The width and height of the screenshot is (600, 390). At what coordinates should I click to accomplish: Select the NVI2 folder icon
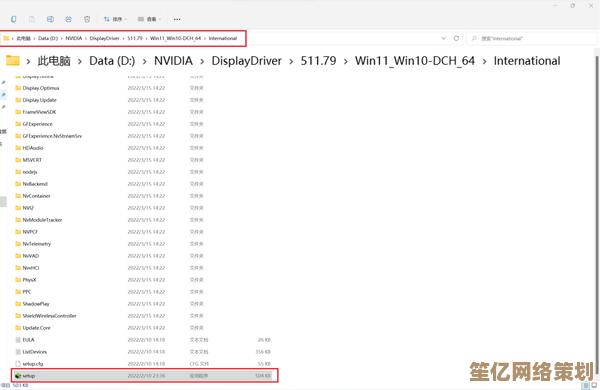click(18, 208)
